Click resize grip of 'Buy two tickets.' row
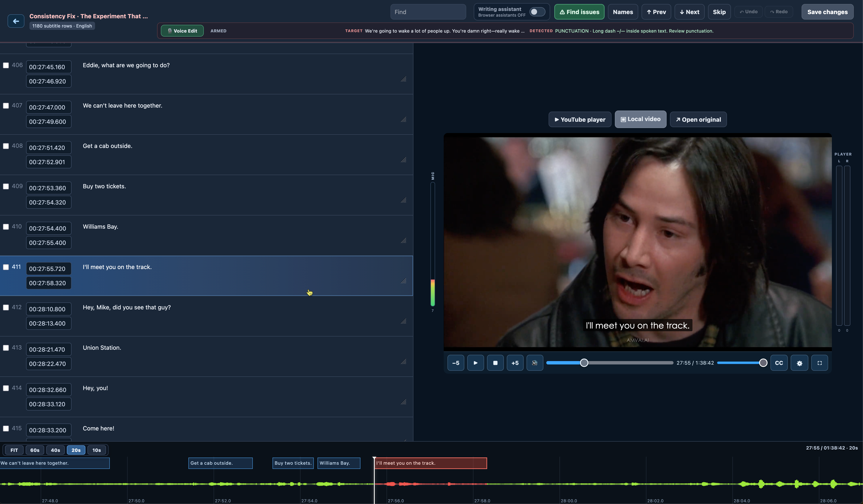Screen dimensions: 863x504 pos(404,200)
